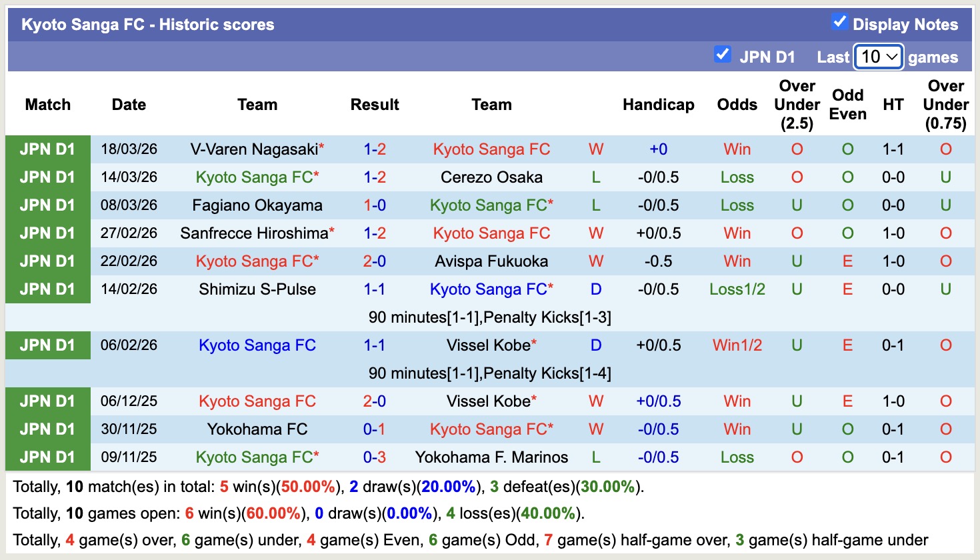Click the Handicap column header

pyautogui.click(x=659, y=105)
